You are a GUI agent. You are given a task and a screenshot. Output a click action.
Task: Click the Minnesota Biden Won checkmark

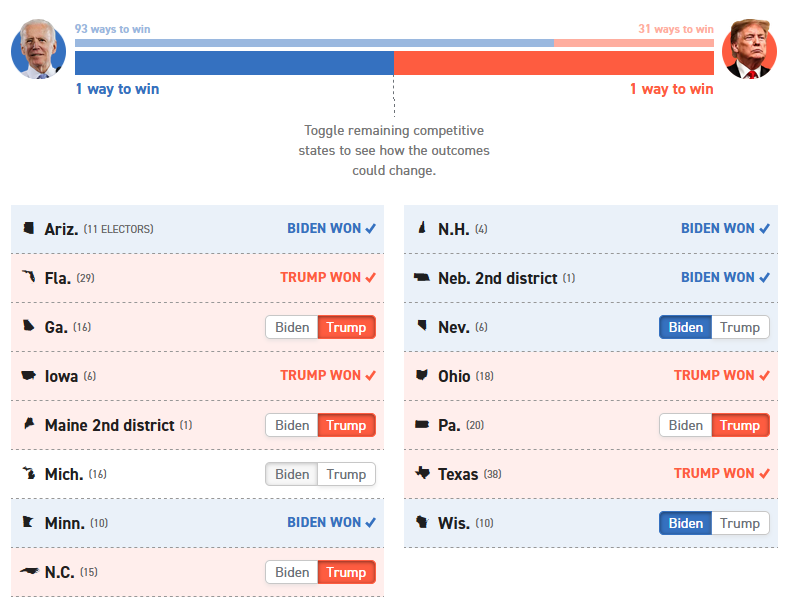tap(371, 523)
